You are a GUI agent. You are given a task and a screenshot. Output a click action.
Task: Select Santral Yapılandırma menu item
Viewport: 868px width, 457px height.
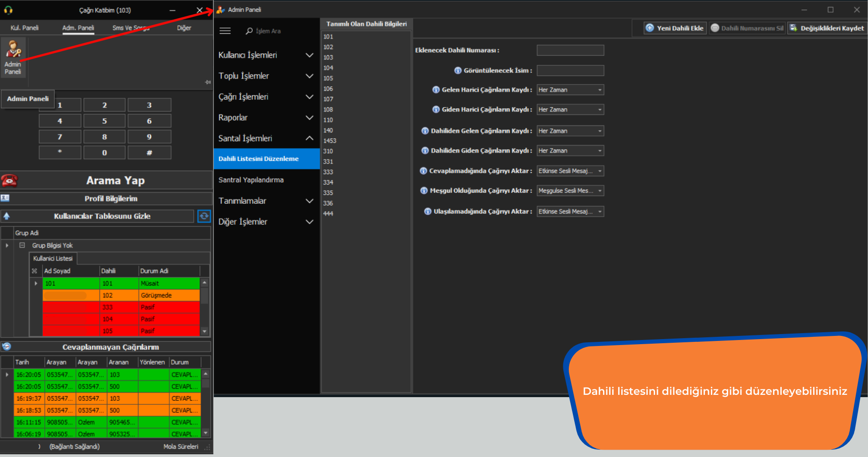point(251,180)
